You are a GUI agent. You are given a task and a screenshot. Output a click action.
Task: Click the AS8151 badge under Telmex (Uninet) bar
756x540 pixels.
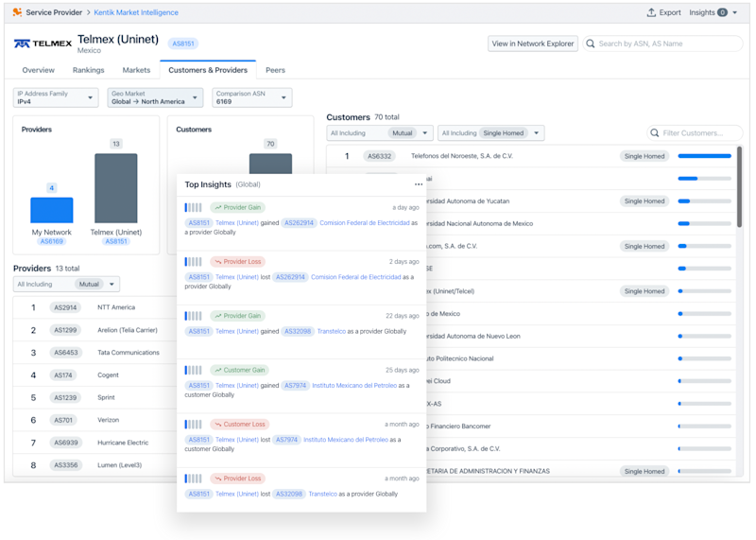point(116,241)
